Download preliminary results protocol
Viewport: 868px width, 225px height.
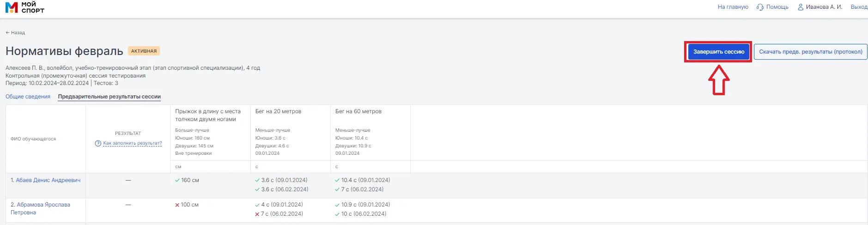click(810, 52)
